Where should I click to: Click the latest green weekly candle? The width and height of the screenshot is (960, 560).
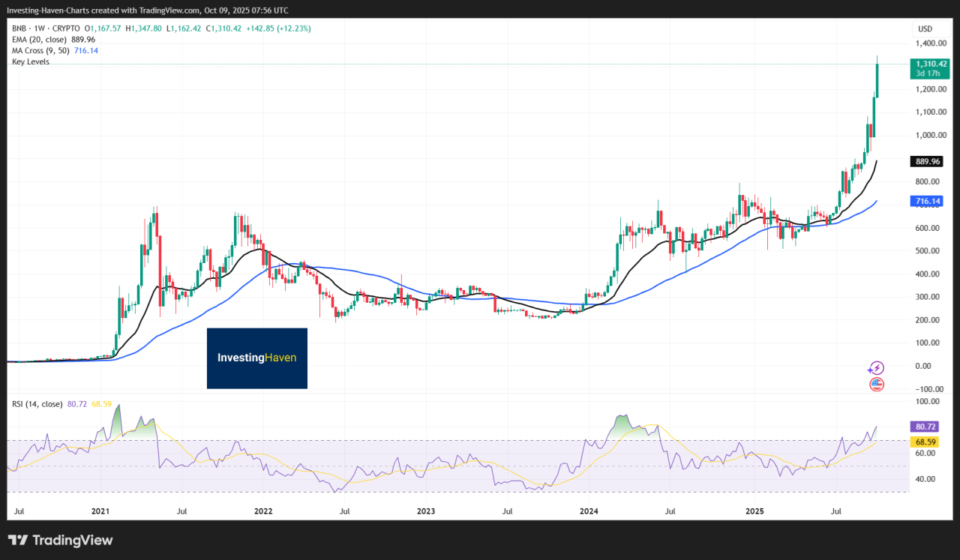pos(877,80)
